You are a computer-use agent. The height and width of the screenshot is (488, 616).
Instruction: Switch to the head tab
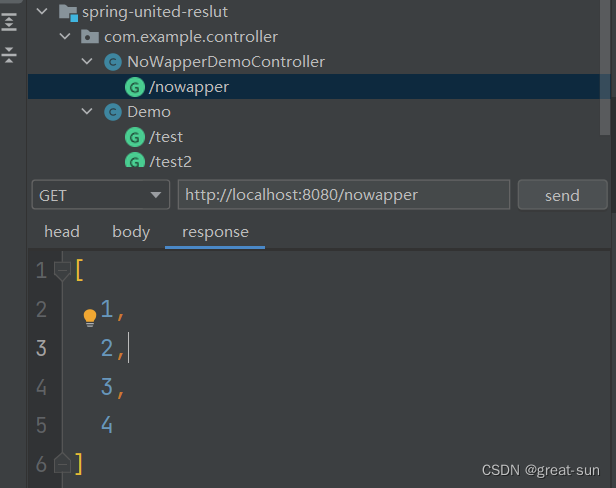coord(62,232)
